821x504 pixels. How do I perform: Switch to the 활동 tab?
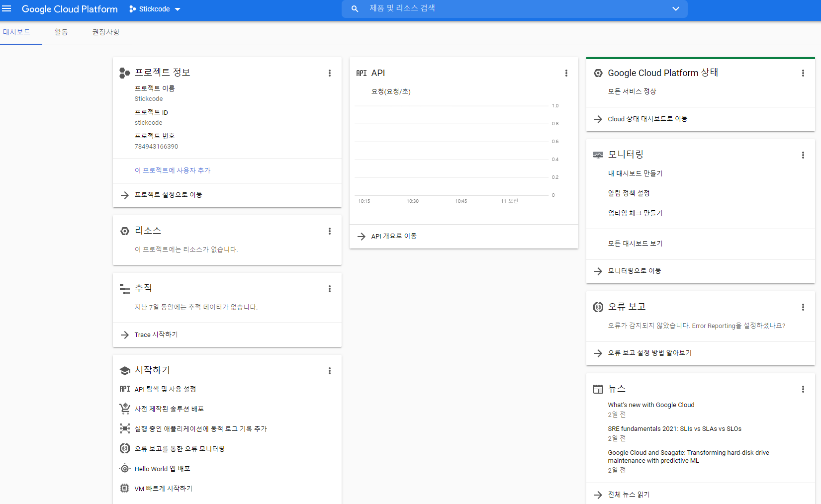point(61,32)
